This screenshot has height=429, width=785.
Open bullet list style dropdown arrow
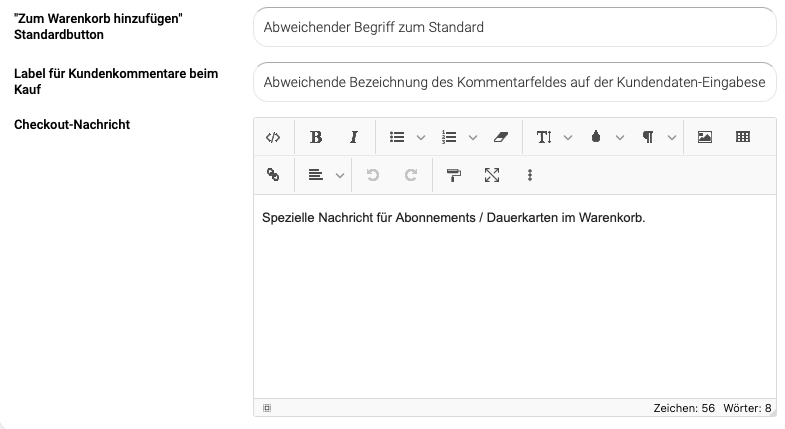(421, 138)
